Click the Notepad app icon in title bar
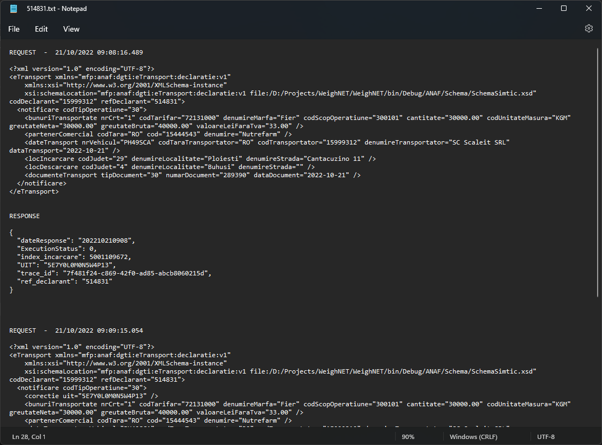 pyautogui.click(x=13, y=8)
